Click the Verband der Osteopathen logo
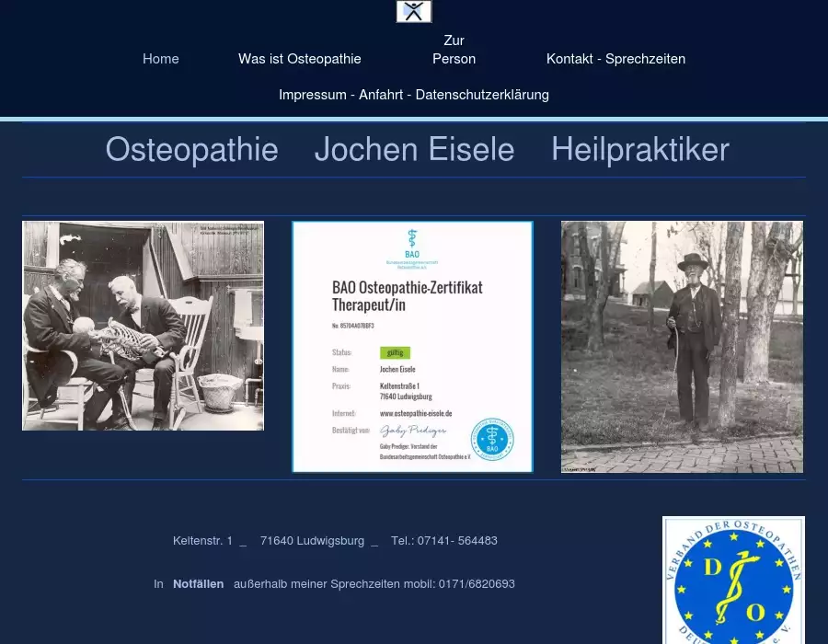Viewport: 828px width, 644px height. coord(733,581)
